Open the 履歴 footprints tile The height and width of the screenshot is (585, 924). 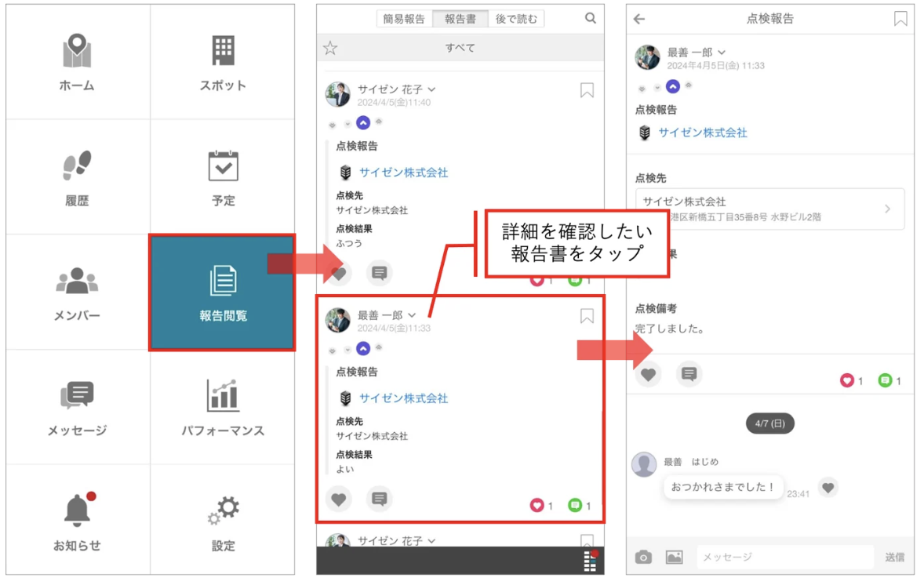(77, 176)
